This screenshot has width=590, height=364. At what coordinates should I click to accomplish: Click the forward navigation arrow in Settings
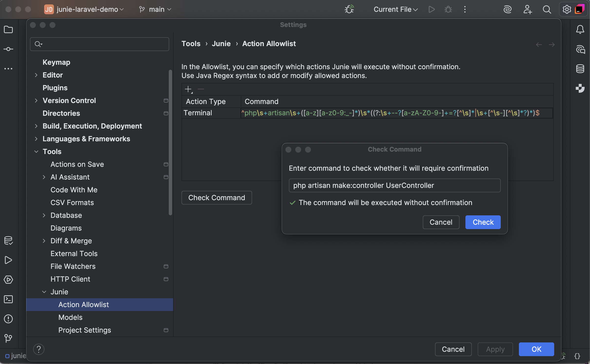coord(552,45)
